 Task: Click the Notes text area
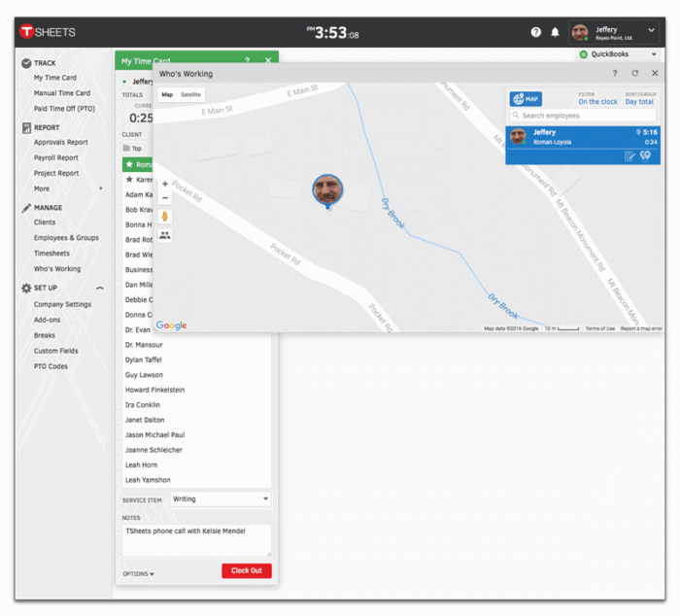click(196, 540)
